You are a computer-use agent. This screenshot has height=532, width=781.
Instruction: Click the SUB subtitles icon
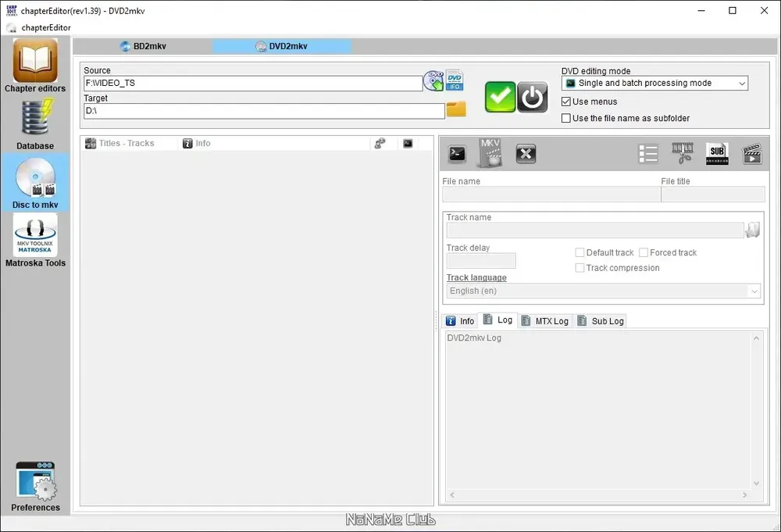[x=717, y=153]
